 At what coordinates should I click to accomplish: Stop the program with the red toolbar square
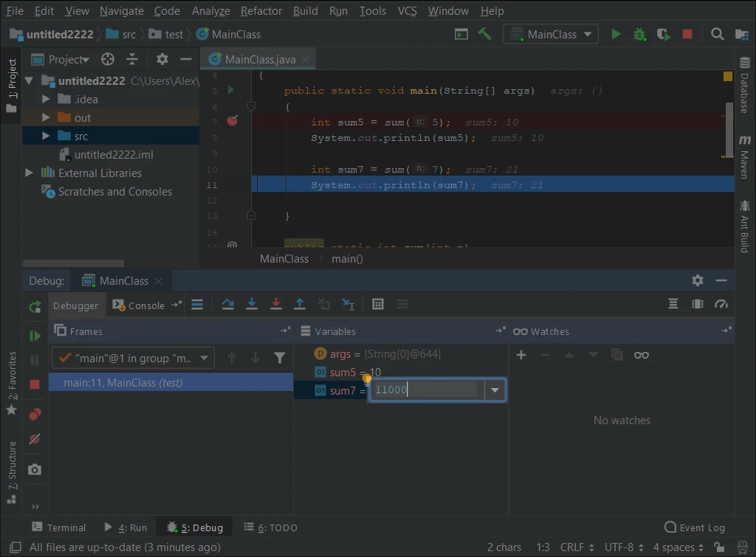(x=687, y=34)
